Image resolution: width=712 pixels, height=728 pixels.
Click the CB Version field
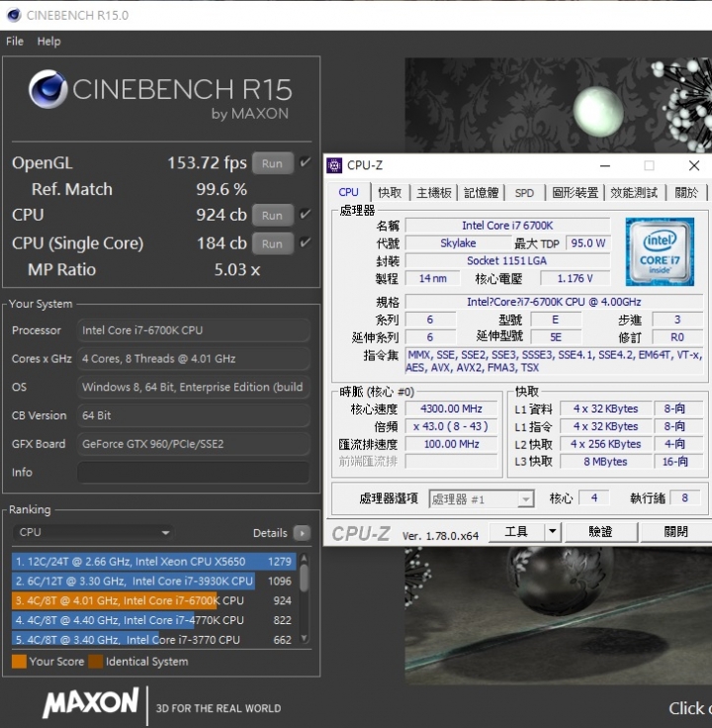[x=193, y=415]
